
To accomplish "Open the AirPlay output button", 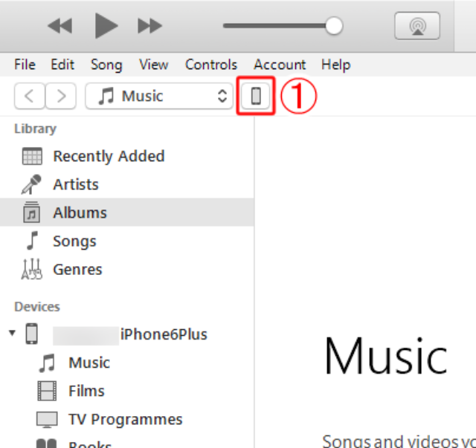I will [417, 26].
